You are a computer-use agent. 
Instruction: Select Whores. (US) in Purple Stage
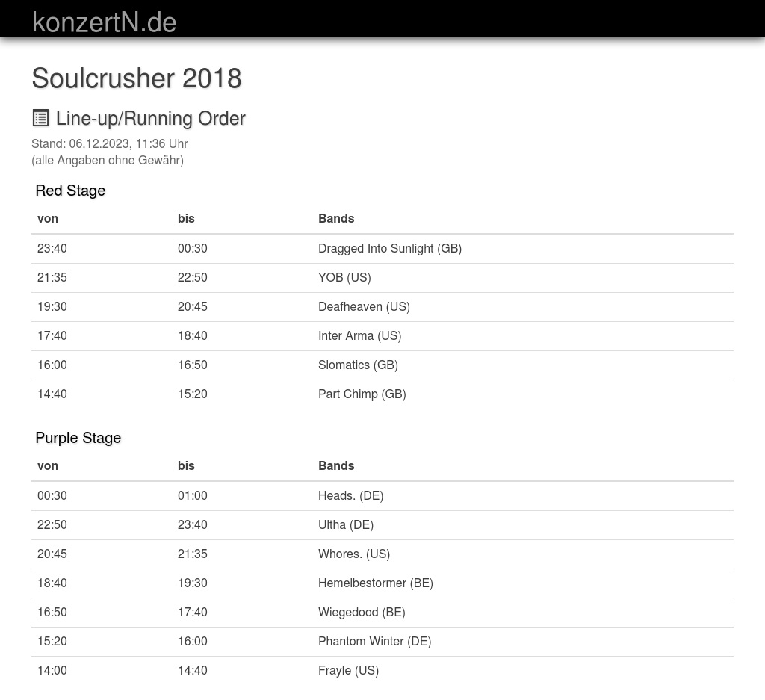[x=353, y=554]
